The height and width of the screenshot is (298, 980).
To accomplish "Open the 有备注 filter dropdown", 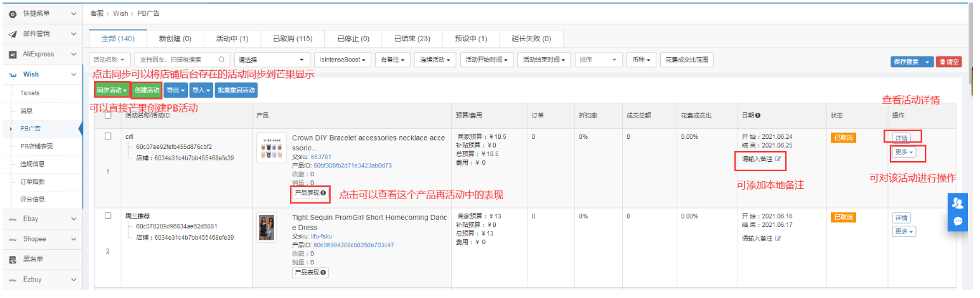I will coord(393,60).
